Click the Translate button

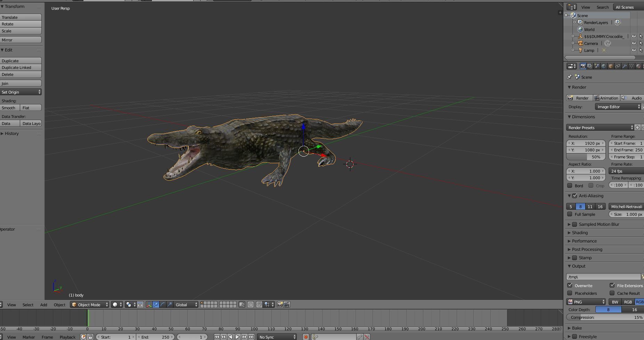point(21,17)
